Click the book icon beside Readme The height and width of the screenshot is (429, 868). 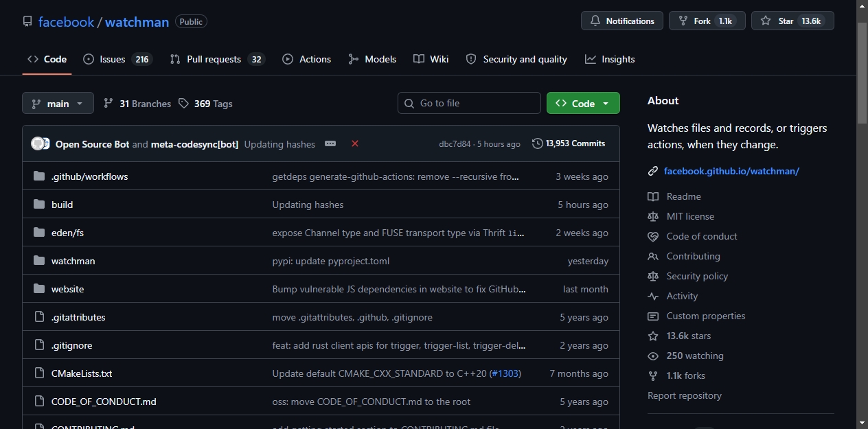pyautogui.click(x=653, y=196)
